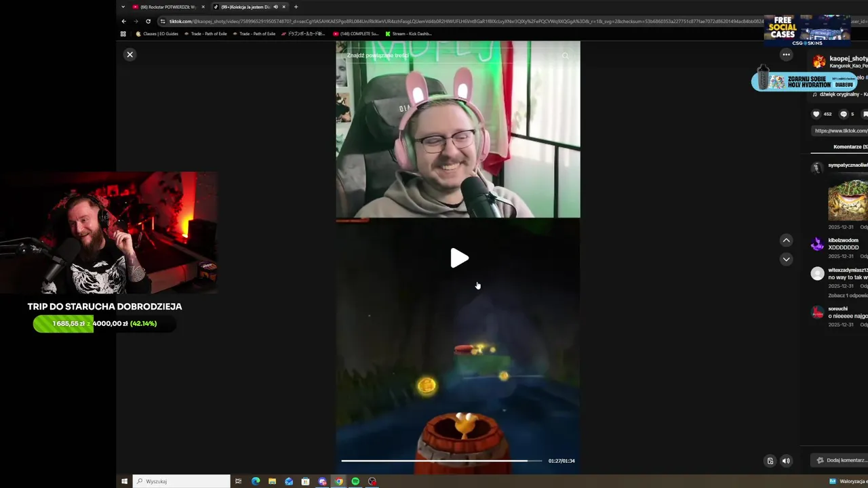Image resolution: width=868 pixels, height=488 pixels.
Task: Open Microsoft Store from the taskbar
Action: pyautogui.click(x=305, y=481)
